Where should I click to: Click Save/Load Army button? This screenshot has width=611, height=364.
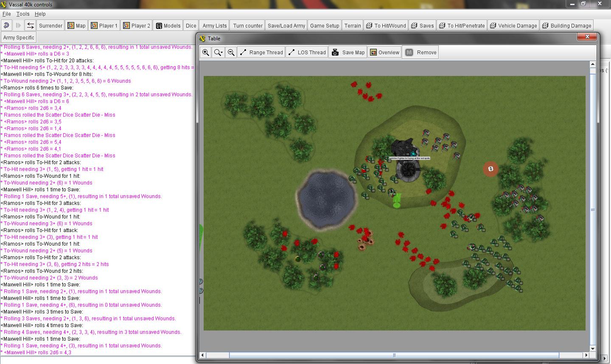286,25
